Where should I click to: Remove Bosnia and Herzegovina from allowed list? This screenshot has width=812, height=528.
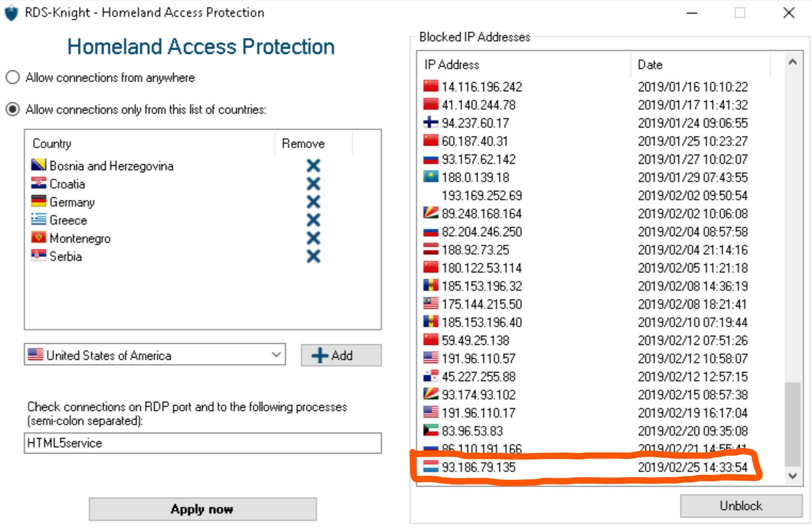(x=313, y=165)
